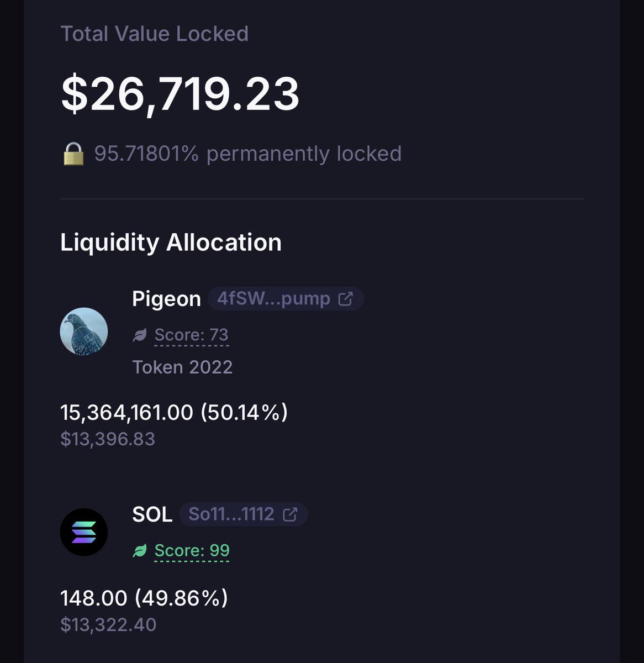The image size is (644, 663).
Task: Click the 148.00 (49.86%) SOL amount
Action: pos(144,598)
